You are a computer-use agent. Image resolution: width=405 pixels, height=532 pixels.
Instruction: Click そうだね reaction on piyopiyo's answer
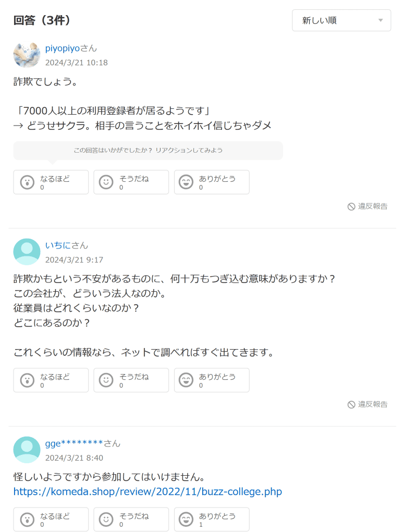click(131, 182)
